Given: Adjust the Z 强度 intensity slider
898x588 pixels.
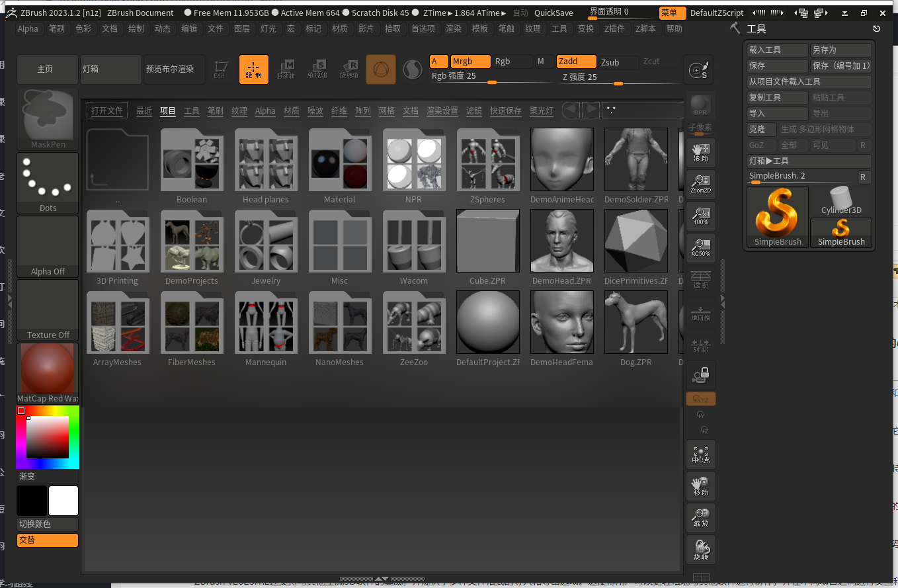Looking at the screenshot, I should (x=618, y=83).
